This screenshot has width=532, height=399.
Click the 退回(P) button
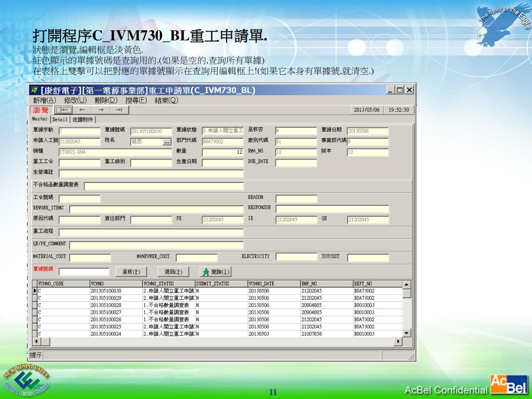[174, 272]
